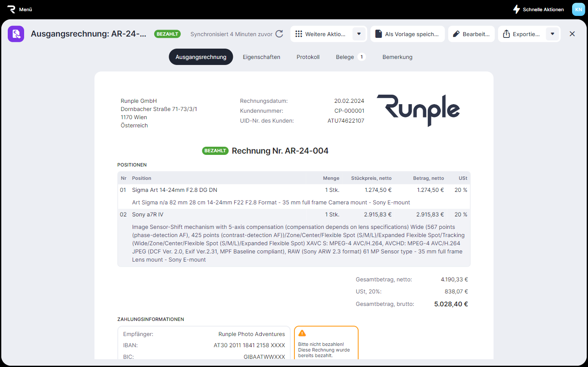Open the Belege tab
588x367 pixels.
[350, 57]
